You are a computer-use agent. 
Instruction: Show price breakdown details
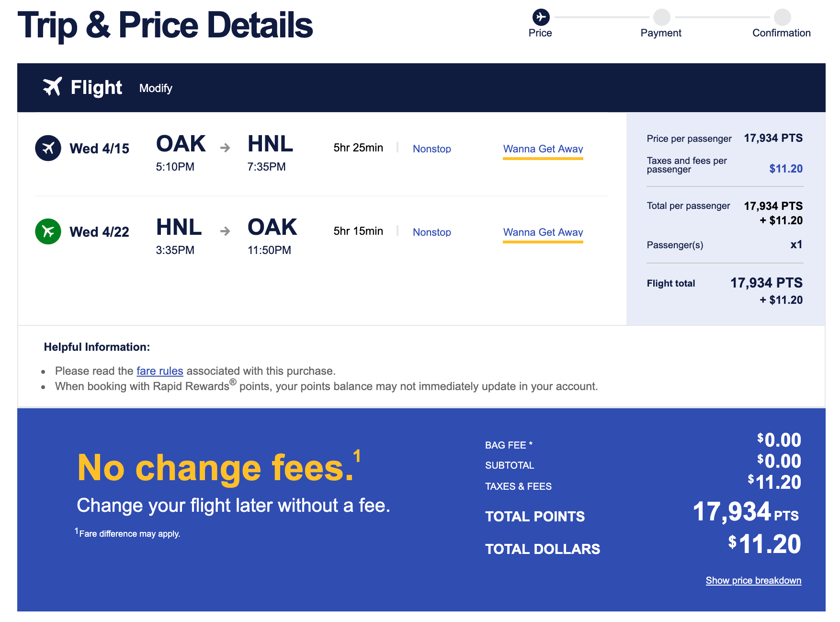tap(753, 580)
